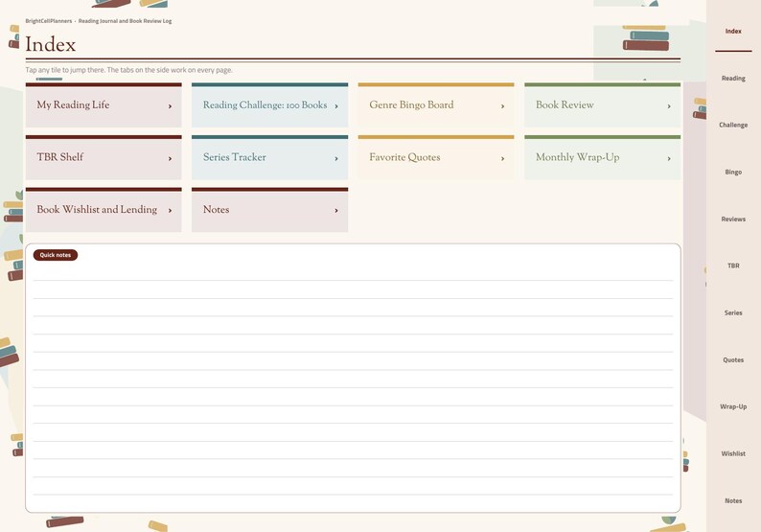Screen dimensions: 761x532
Task: Click the chevron on Genre Bingo Board
Action: point(503,105)
